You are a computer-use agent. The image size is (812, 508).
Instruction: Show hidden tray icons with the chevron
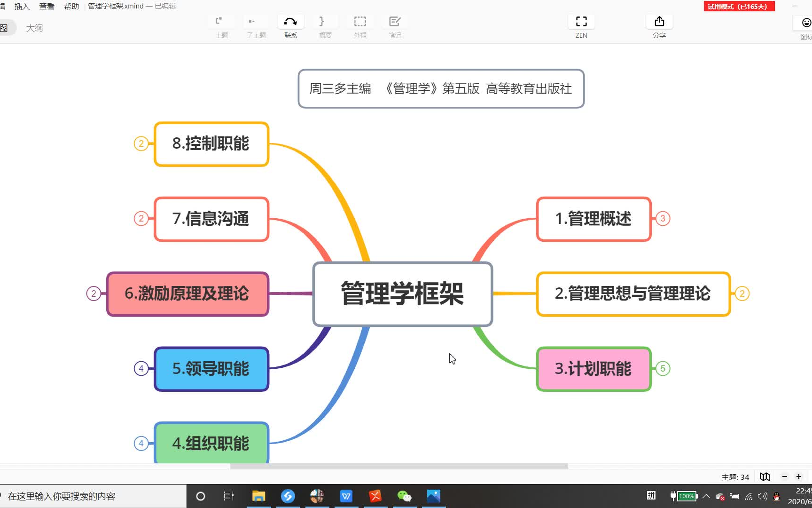[x=706, y=496]
